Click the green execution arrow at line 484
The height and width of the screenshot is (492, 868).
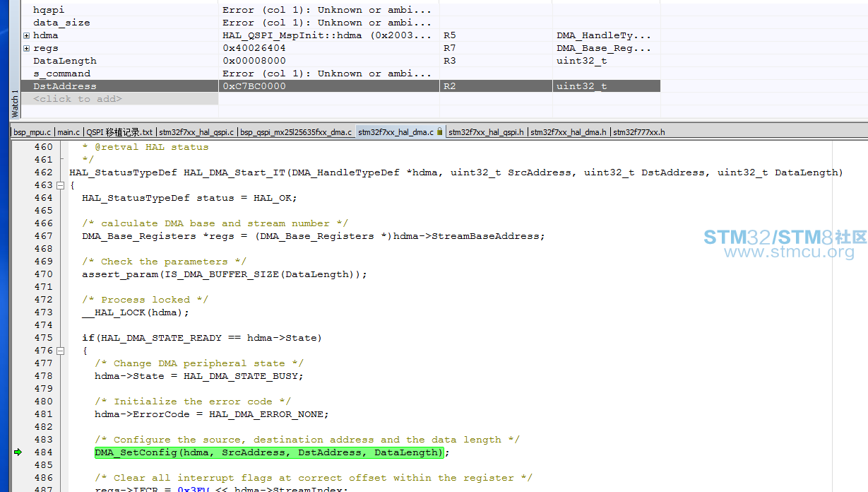click(x=18, y=452)
